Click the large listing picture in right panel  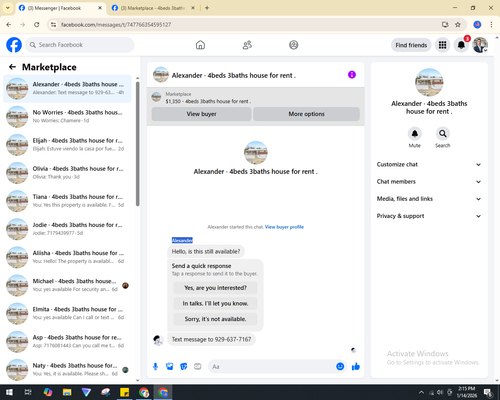click(429, 82)
